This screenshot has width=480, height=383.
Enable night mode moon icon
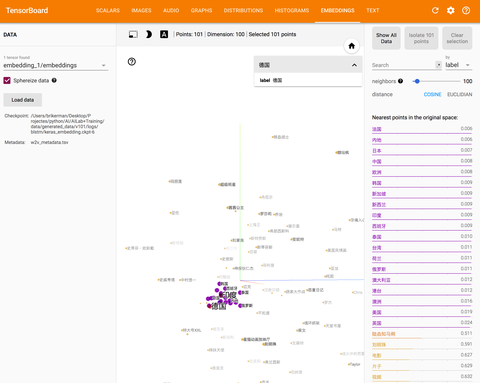coord(149,34)
